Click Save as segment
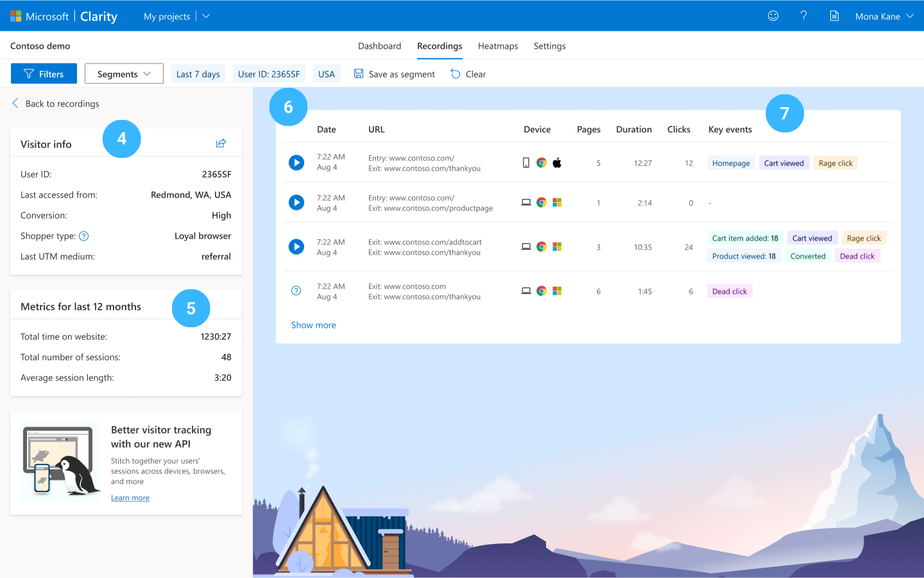This screenshot has width=924, height=578. click(x=395, y=74)
